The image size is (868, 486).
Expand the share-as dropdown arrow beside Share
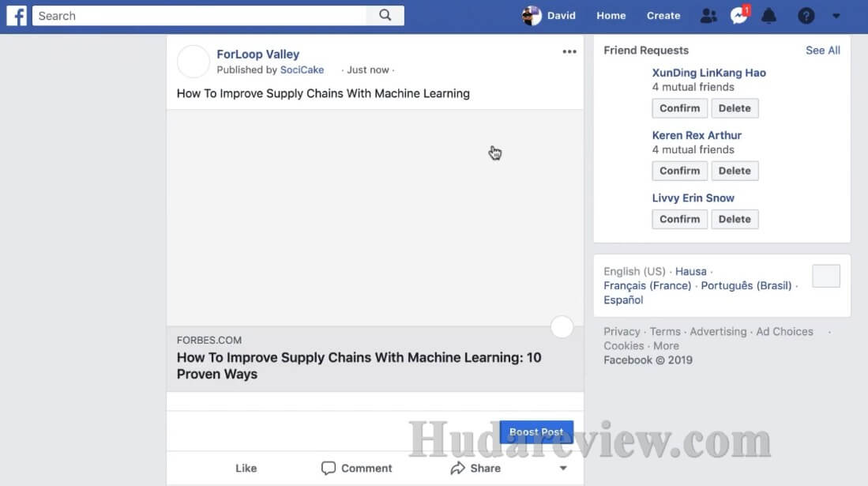coord(563,469)
